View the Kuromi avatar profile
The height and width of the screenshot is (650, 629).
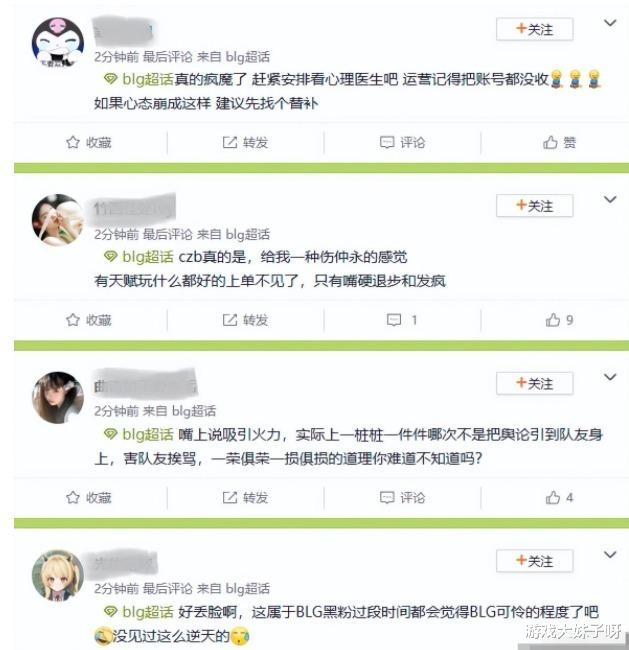point(58,43)
